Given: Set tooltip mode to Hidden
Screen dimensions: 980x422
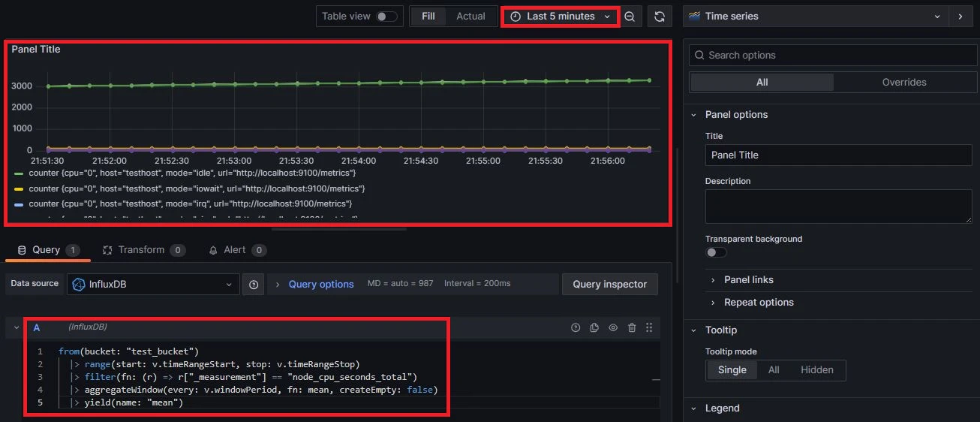Looking at the screenshot, I should [x=817, y=370].
